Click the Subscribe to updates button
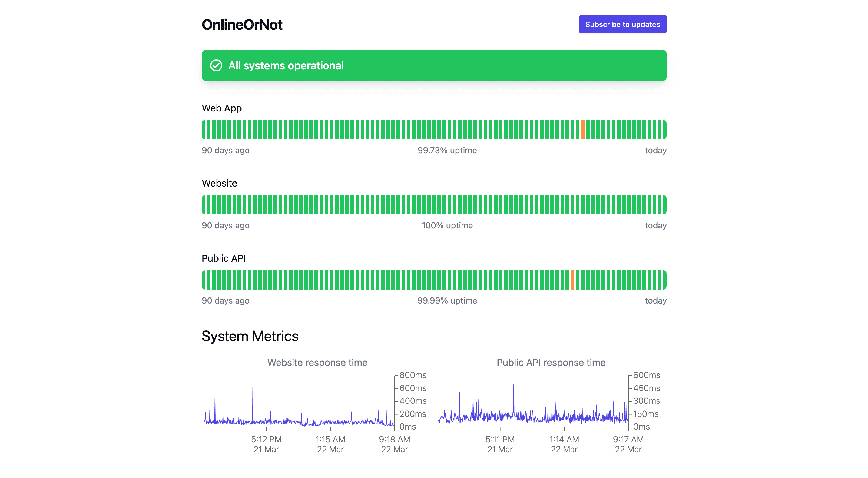868x478 pixels. point(622,24)
